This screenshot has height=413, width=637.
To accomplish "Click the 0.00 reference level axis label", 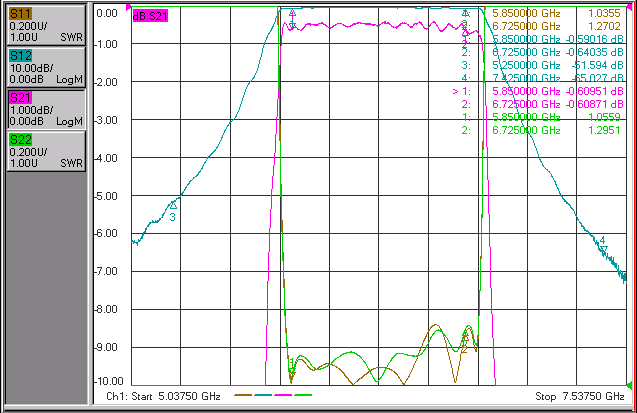I will click(107, 13).
